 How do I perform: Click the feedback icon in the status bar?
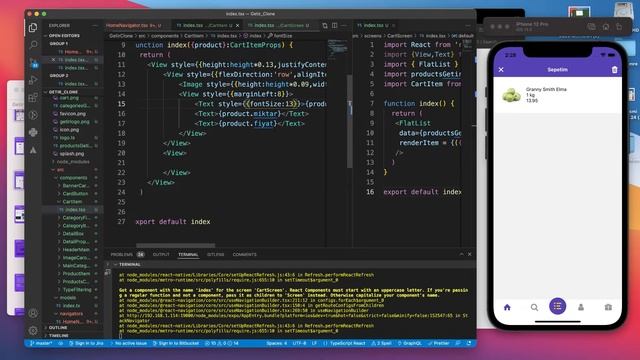coord(458,343)
